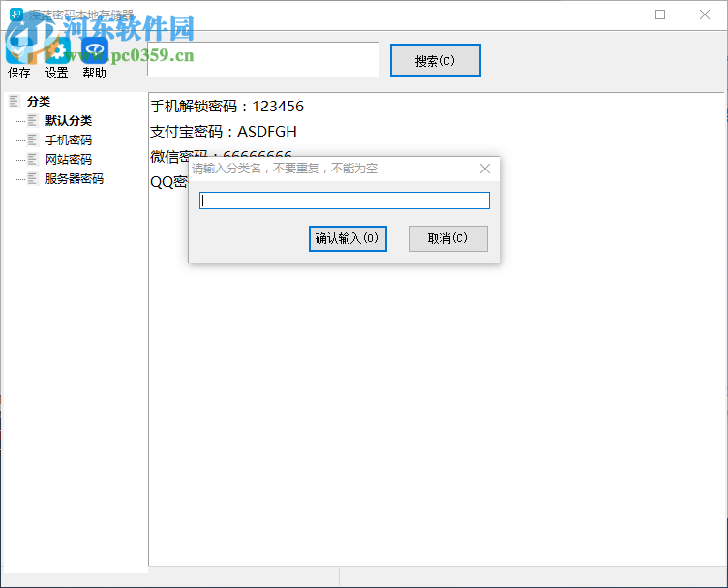Screen dimensions: 728x588
Task: Open the Help (帮助) toolbar icon
Action: tap(94, 50)
